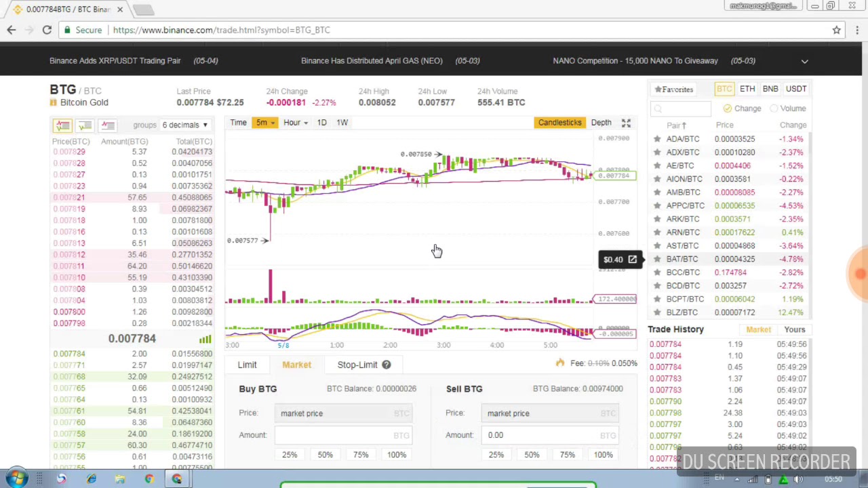
Task: Favorite the BAT/BTC pair star
Action: click(x=656, y=259)
